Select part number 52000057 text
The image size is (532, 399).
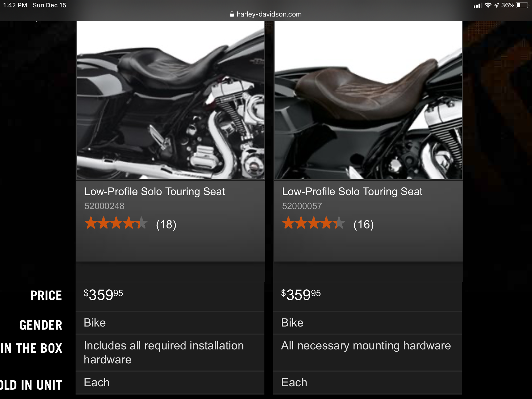pos(302,206)
